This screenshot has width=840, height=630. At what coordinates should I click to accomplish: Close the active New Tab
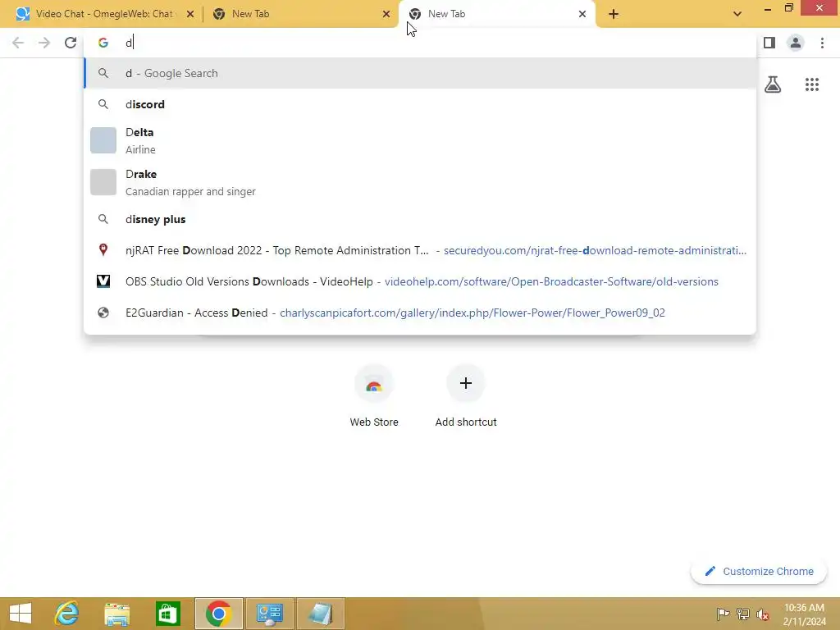tap(582, 15)
